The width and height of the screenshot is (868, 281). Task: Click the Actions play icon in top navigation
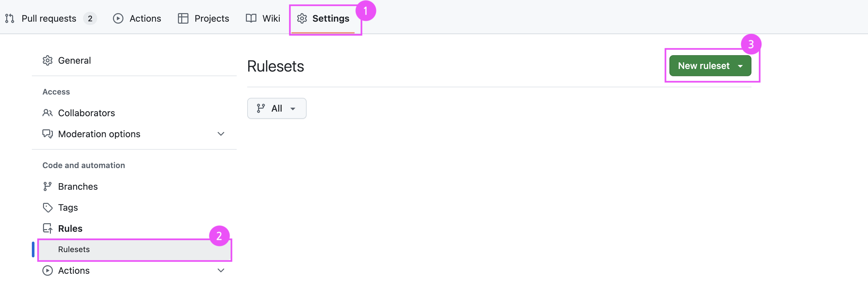click(118, 18)
